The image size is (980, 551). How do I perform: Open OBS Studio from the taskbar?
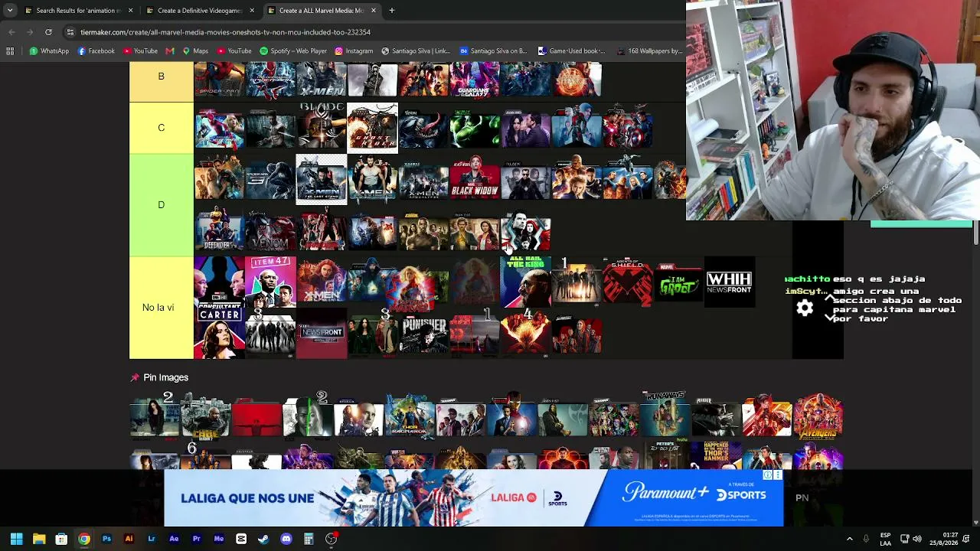[332, 539]
